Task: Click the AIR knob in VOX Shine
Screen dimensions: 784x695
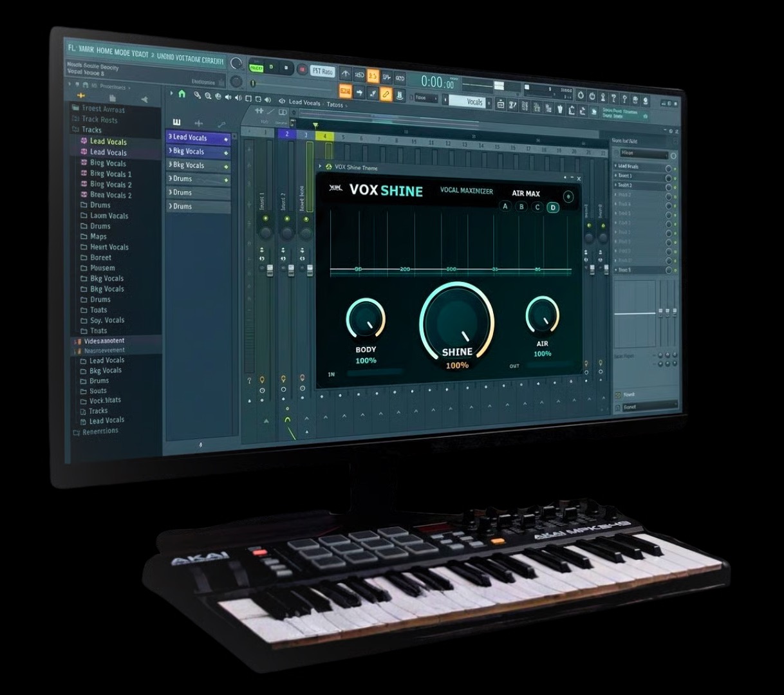Action: 543,315
